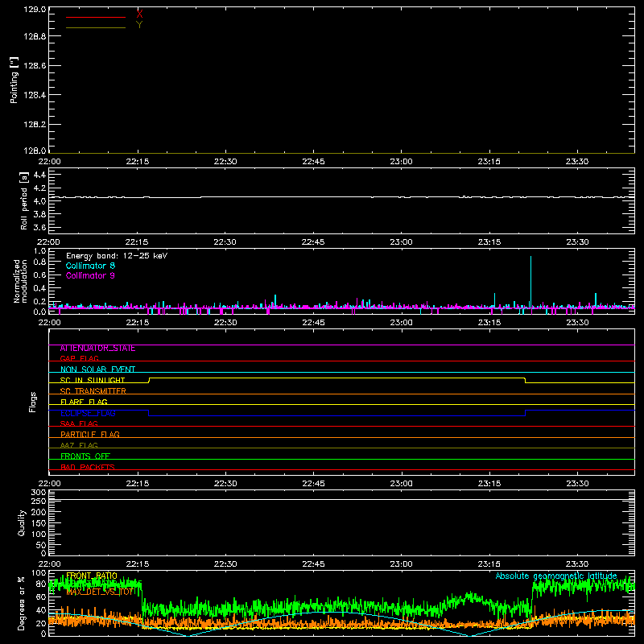Click the NON_SOLAR_EVENT flag label
644x644 pixels.
tap(97, 369)
